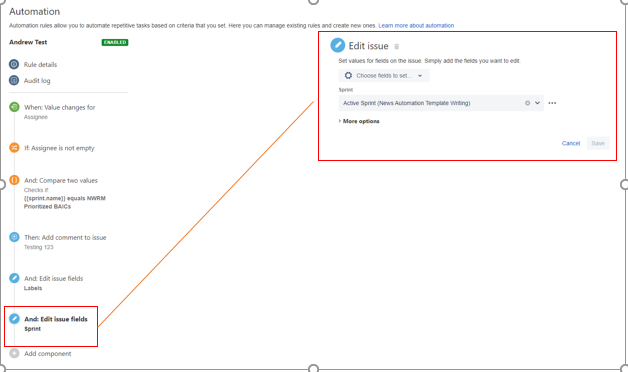Click '{{sprint.name}} equals NWRM' text
Image resolution: width=628 pixels, height=372 pixels.
tap(64, 198)
